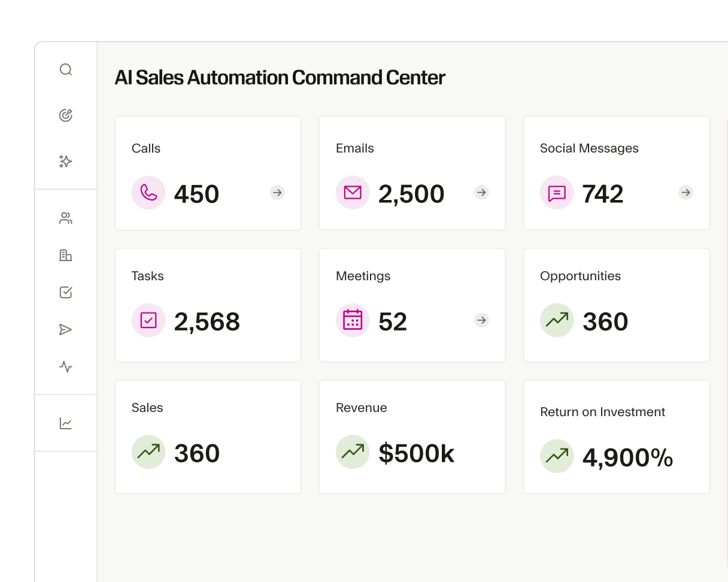The image size is (728, 582).
Task: Select the target goals icon in sidebar
Action: [x=66, y=115]
